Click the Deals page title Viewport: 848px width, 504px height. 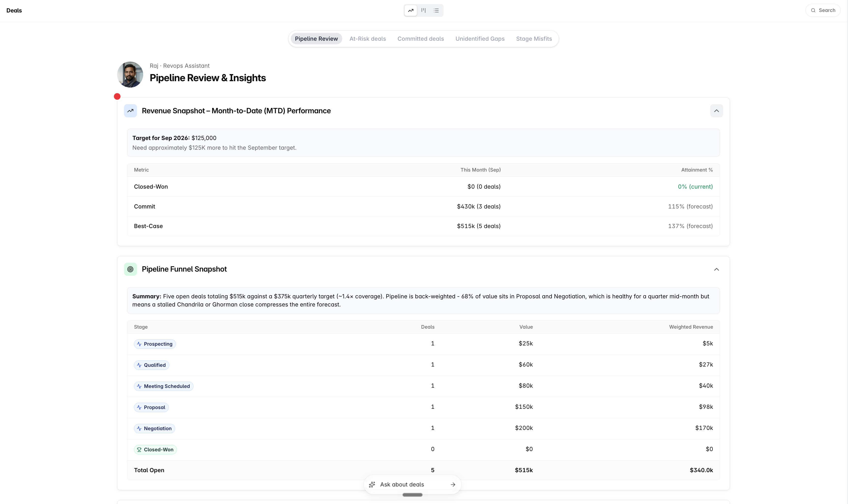point(14,10)
